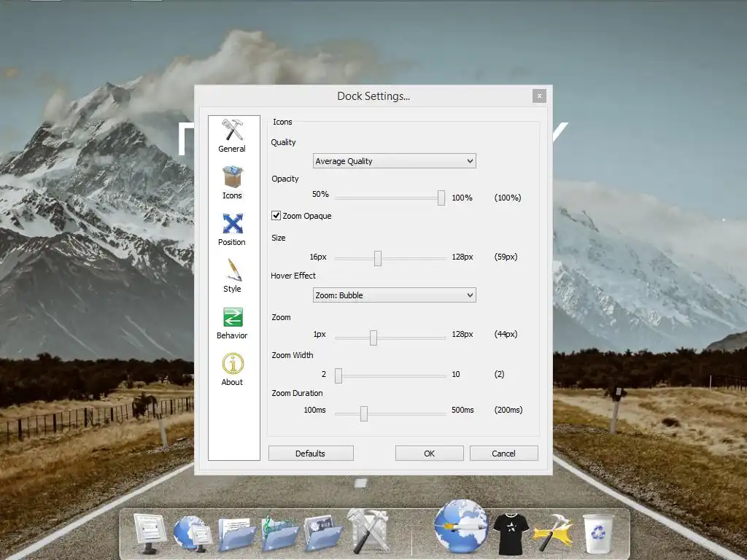This screenshot has width=747, height=560.
Task: Click the Quality label
Action: [x=284, y=142]
